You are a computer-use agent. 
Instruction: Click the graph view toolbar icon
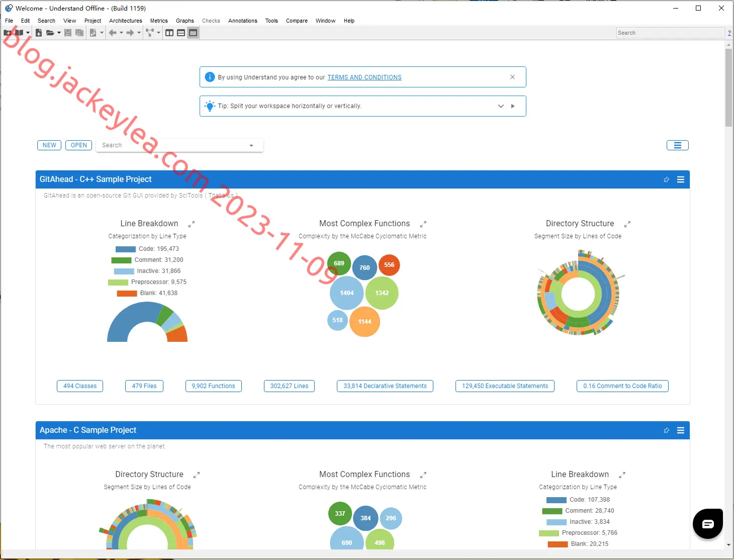pyautogui.click(x=150, y=33)
